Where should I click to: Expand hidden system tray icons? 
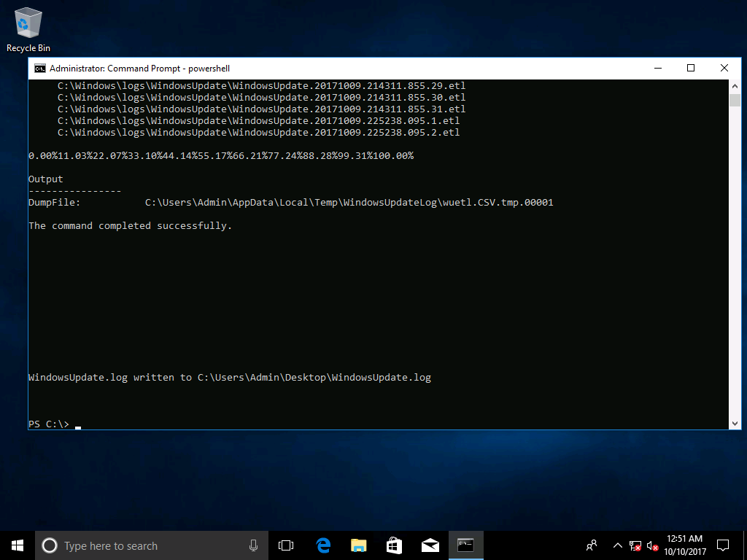click(616, 545)
